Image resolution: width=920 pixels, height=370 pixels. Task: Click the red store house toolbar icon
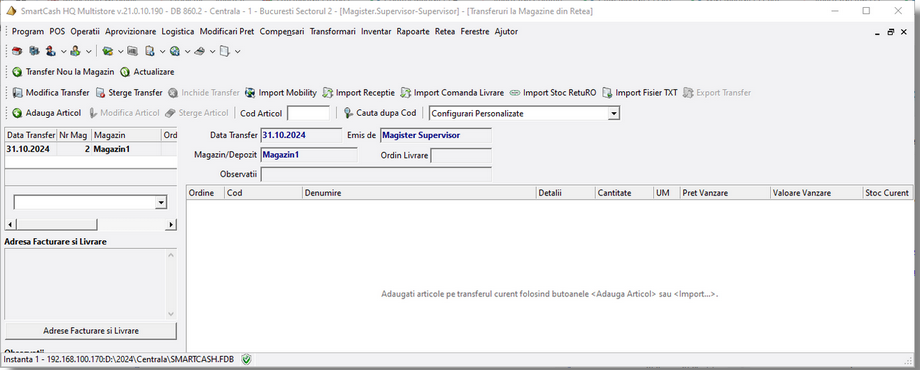(16, 52)
